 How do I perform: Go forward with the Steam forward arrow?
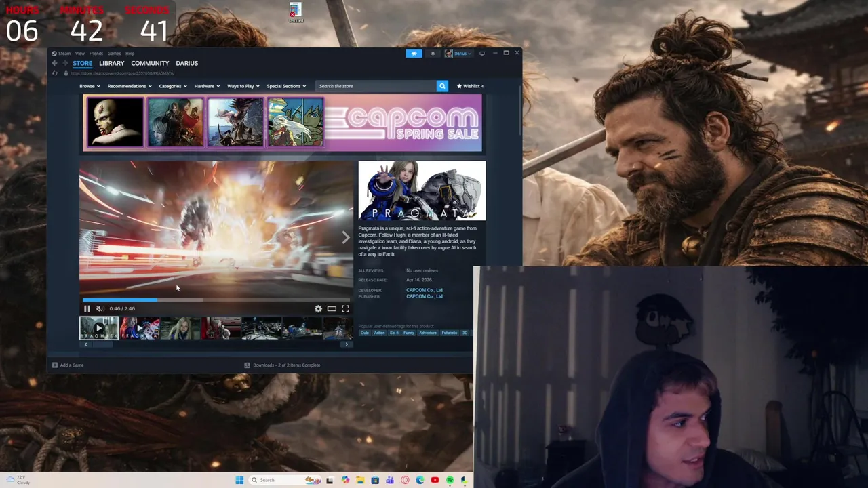click(x=65, y=63)
